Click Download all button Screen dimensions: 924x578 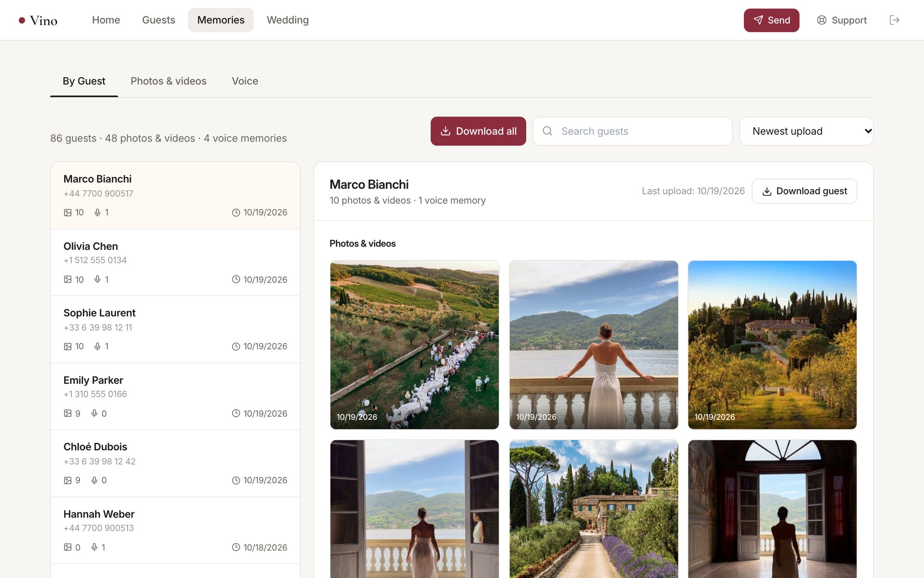click(478, 131)
